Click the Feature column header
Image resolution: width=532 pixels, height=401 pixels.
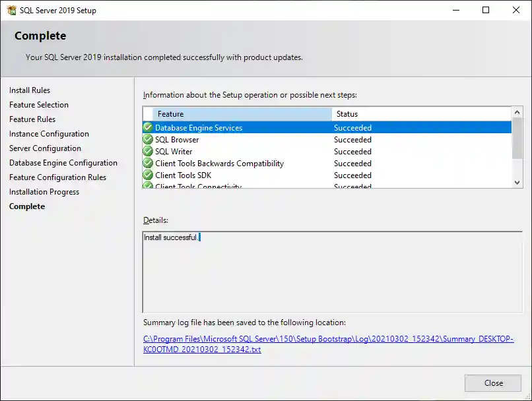pos(231,113)
